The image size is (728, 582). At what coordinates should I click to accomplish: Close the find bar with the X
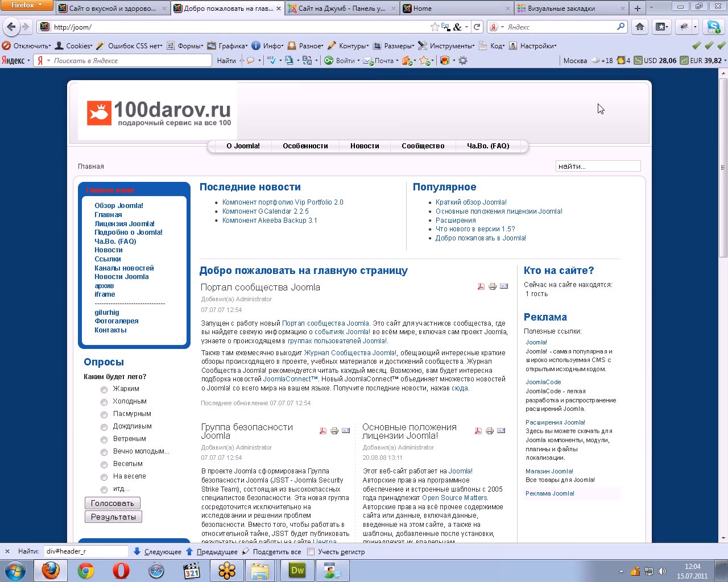[7, 551]
